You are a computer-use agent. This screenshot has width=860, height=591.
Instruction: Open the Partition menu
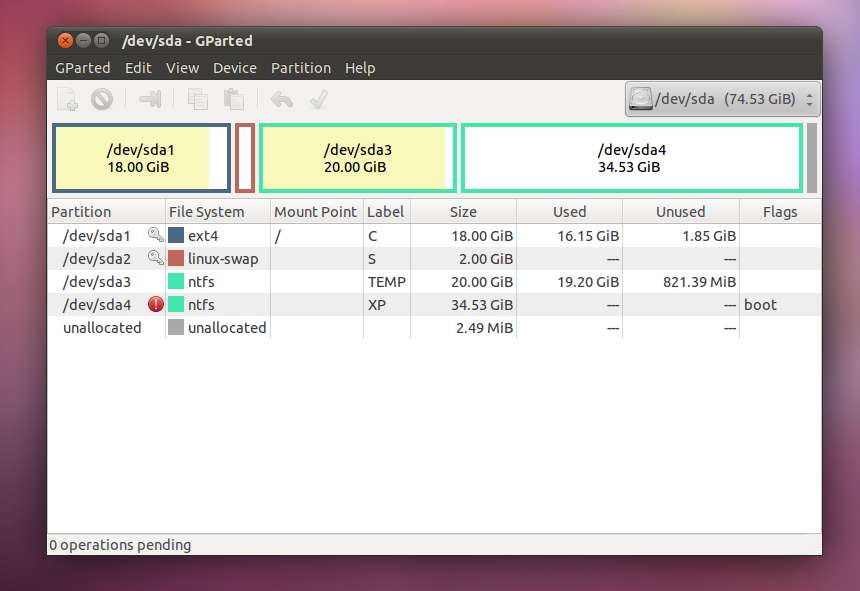tap(300, 68)
